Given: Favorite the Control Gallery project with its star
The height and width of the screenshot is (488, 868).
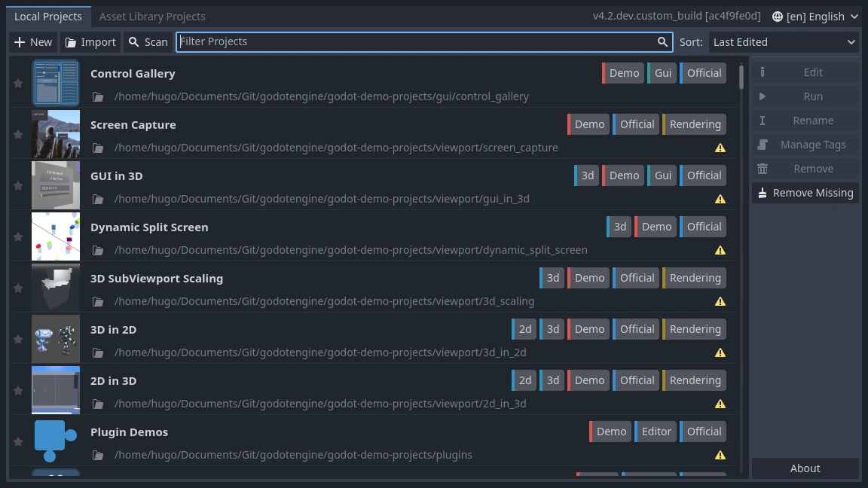Looking at the screenshot, I should click(x=18, y=83).
